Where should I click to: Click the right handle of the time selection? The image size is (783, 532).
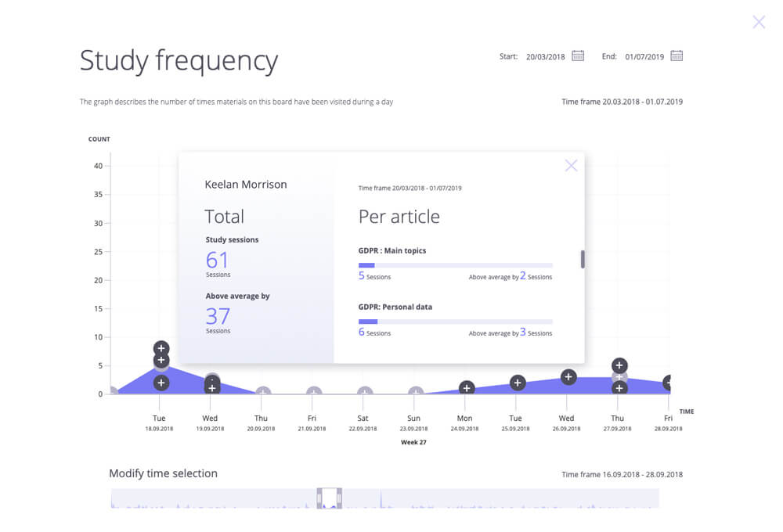[x=339, y=498]
